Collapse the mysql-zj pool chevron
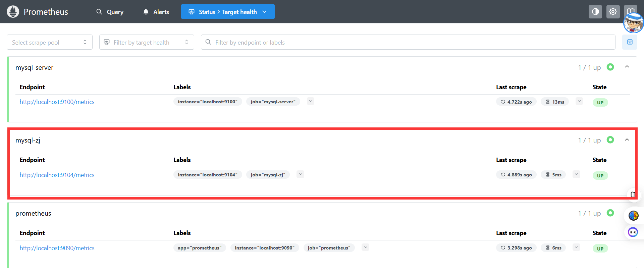 coord(627,139)
